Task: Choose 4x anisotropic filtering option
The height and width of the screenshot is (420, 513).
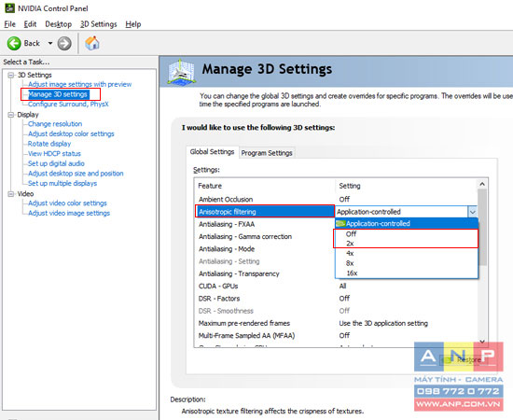Action: [407, 253]
